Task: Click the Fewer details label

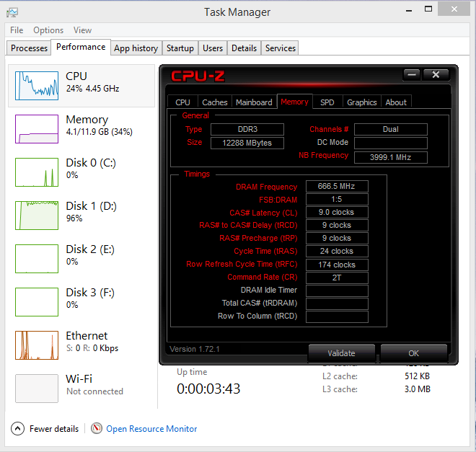Action: pos(54,429)
